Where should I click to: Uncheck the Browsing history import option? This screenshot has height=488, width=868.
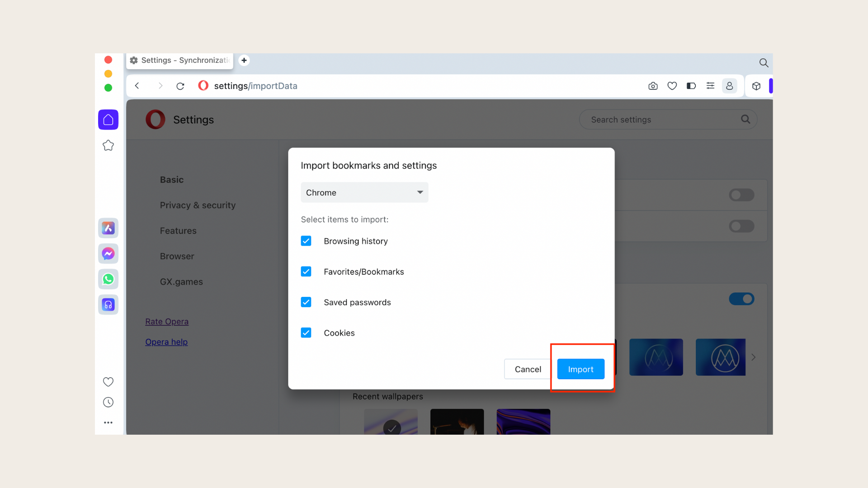306,241
